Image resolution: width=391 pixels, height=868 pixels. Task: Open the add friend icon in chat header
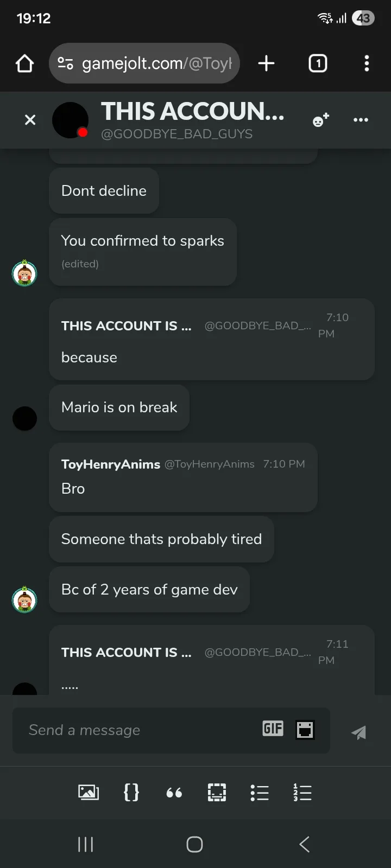coord(321,120)
